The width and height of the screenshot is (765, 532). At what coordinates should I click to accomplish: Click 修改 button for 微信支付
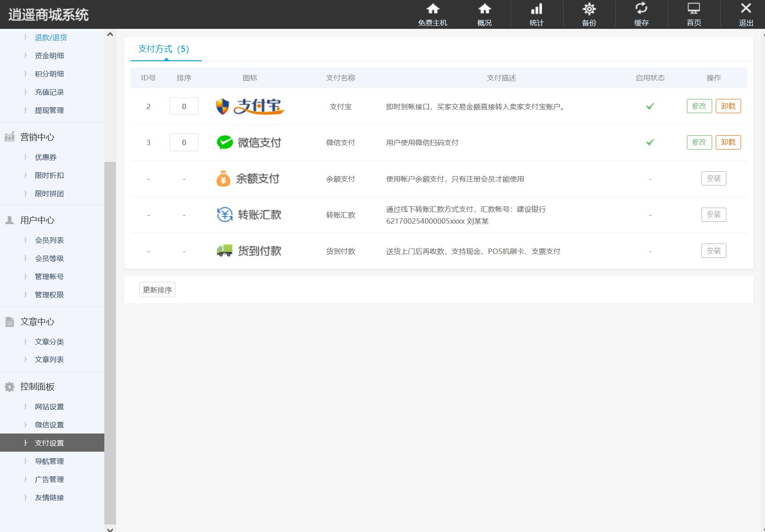coord(699,142)
